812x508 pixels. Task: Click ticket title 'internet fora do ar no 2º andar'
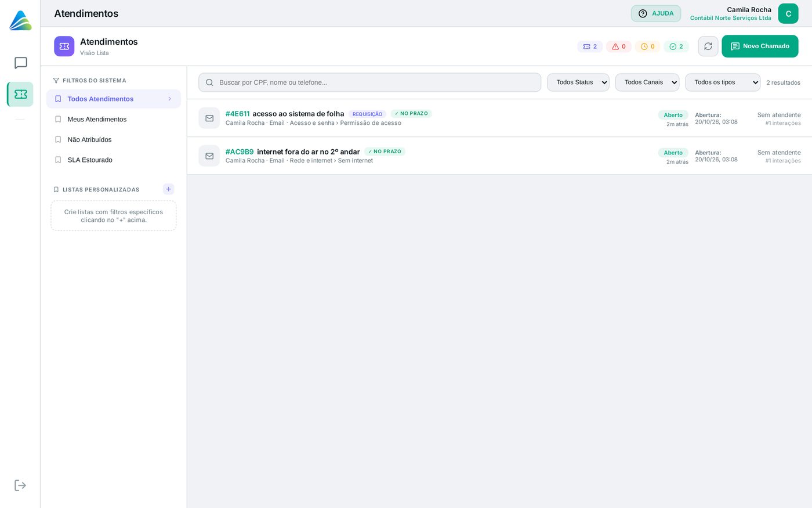point(309,152)
